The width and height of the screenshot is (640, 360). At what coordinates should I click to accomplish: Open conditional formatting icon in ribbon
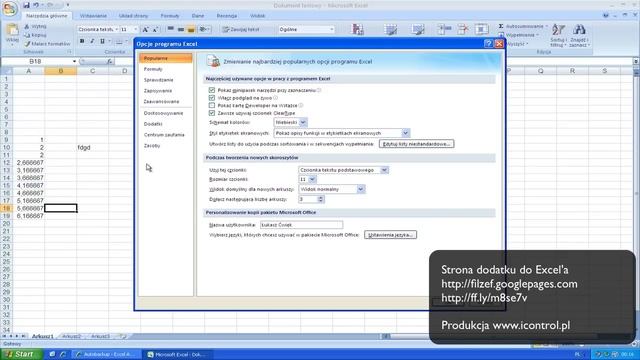click(358, 29)
